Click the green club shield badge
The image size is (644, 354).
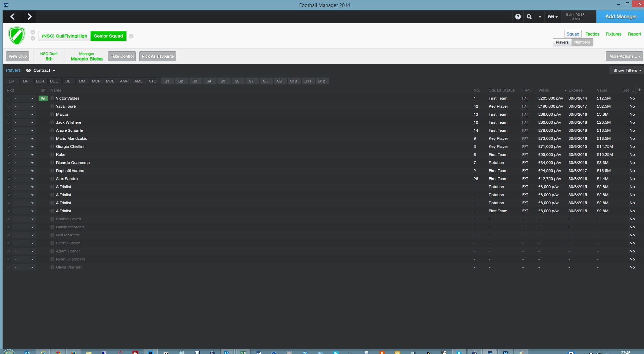17,36
